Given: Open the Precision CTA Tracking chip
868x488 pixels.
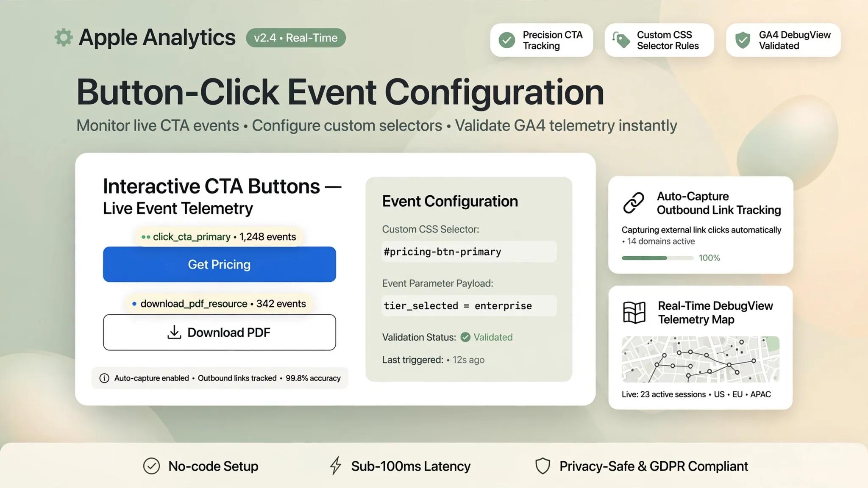Looking at the screenshot, I should click(542, 40).
